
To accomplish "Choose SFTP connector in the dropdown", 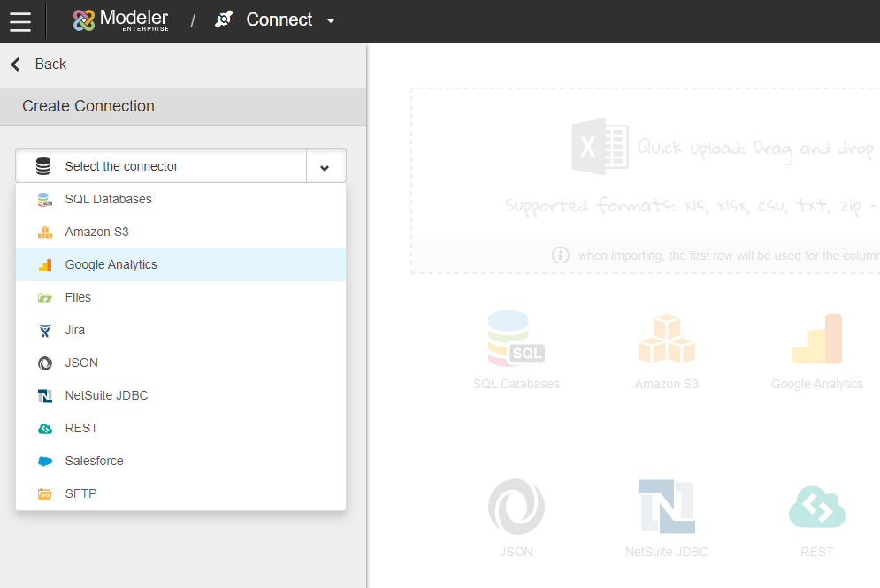I will pyautogui.click(x=80, y=493).
